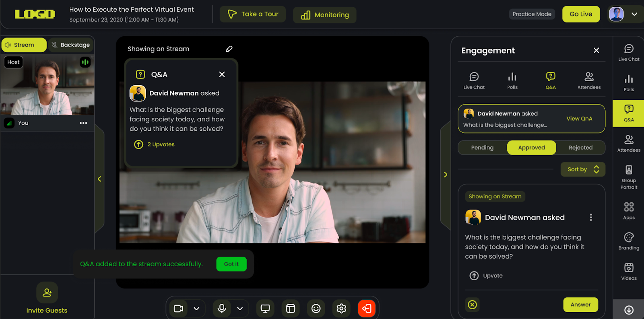Open Live Chat in right sidebar
This screenshot has height=319, width=644.
click(629, 53)
